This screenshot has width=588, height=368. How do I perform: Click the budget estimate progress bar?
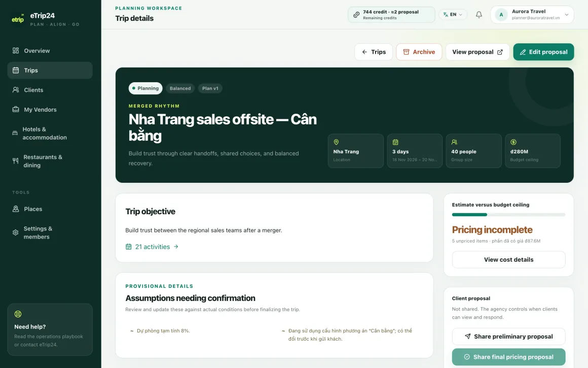click(508, 215)
